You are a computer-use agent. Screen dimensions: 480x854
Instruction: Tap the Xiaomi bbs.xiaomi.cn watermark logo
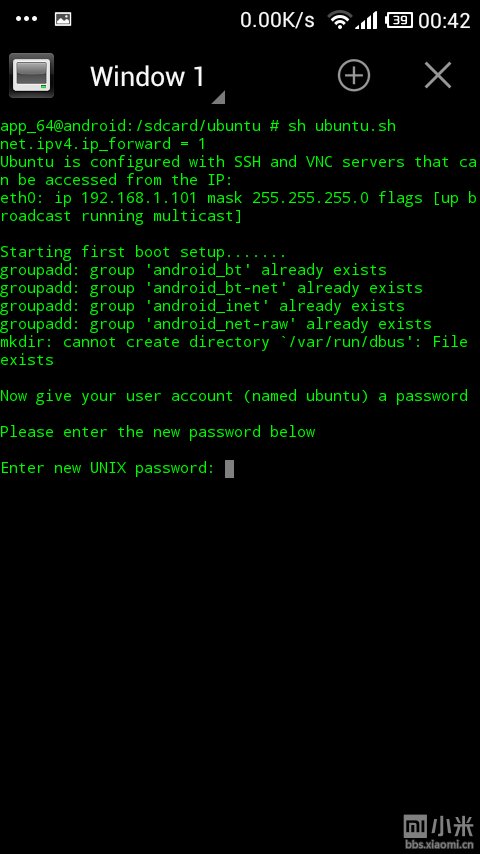pos(439,832)
